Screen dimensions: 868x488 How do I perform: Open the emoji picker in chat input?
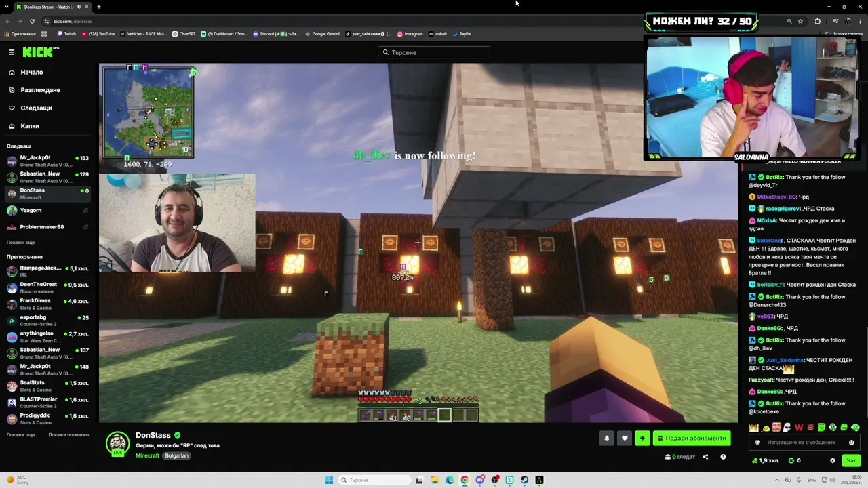click(852, 443)
